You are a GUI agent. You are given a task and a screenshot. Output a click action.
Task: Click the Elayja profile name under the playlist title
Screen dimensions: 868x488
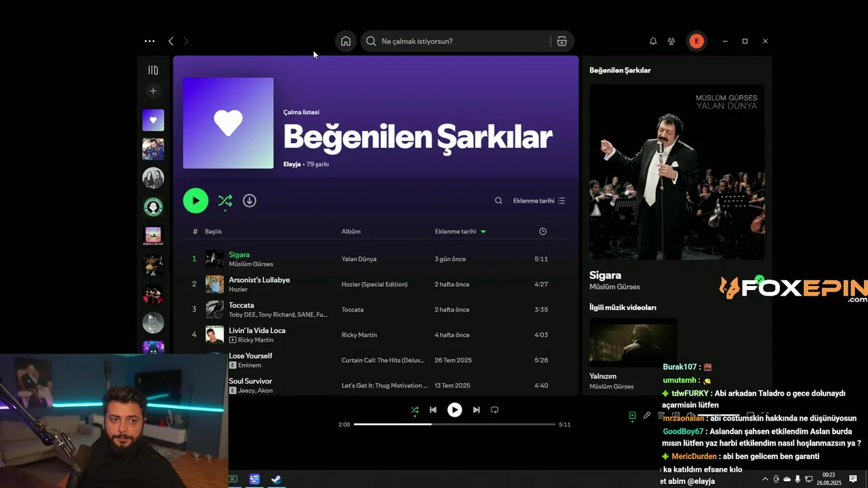(x=292, y=164)
